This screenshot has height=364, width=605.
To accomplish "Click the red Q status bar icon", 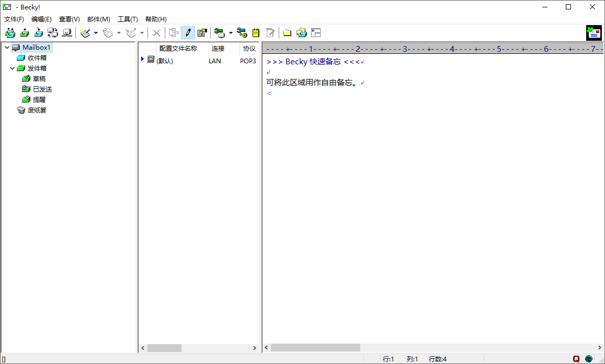I will pyautogui.click(x=576, y=359).
